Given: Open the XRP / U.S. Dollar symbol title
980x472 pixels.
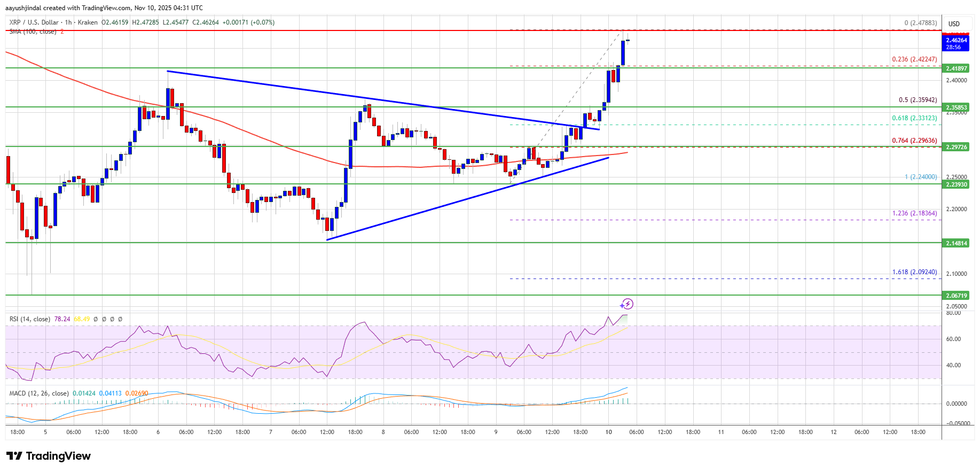Looking at the screenshot, I should (x=34, y=22).
